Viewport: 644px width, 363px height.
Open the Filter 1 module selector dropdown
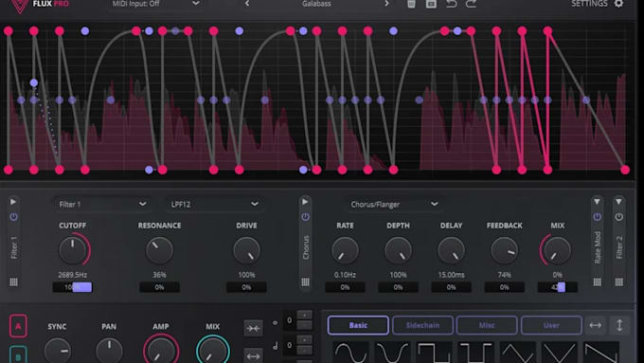click(x=102, y=204)
